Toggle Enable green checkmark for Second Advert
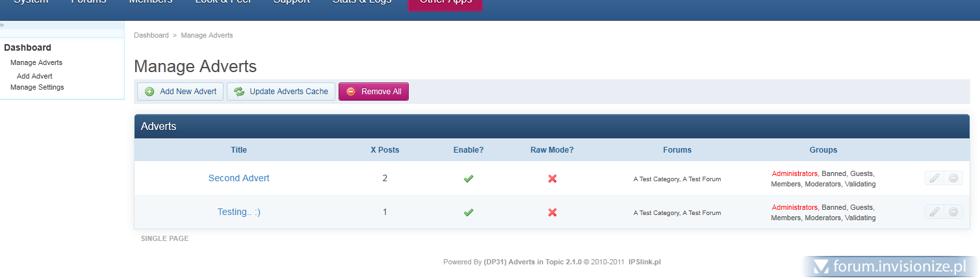The height and width of the screenshot is (278, 980). pos(468,179)
